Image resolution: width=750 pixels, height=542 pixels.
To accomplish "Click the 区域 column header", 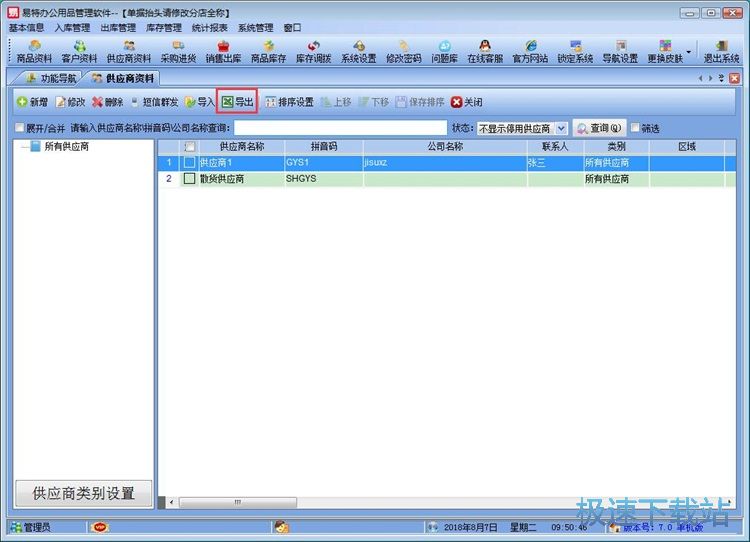I will [687, 146].
